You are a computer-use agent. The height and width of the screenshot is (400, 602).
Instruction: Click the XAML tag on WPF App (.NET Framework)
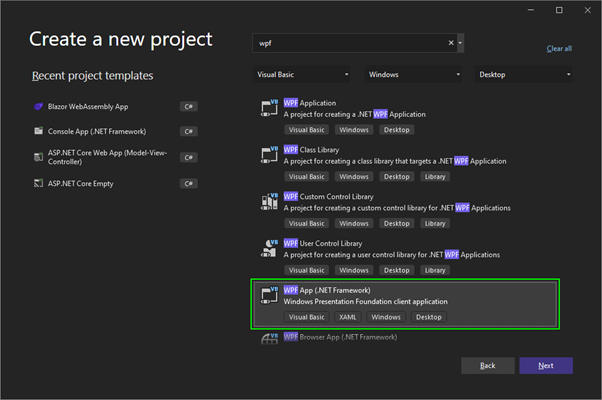[347, 317]
